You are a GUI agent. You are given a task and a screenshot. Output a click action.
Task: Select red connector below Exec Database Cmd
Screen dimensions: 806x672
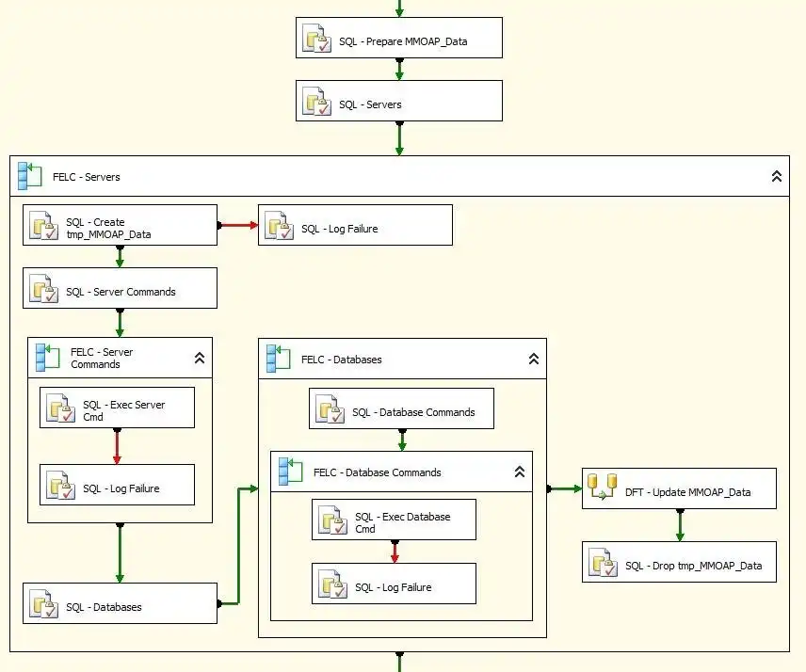(395, 552)
